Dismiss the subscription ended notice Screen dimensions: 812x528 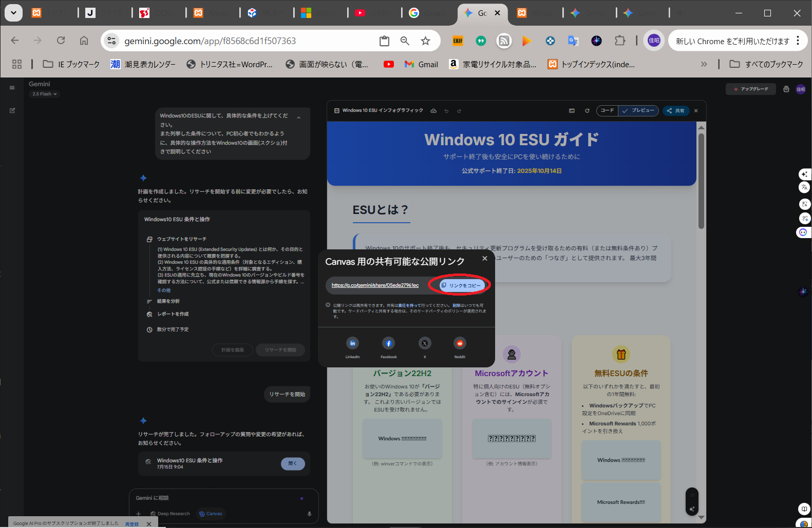149,524
